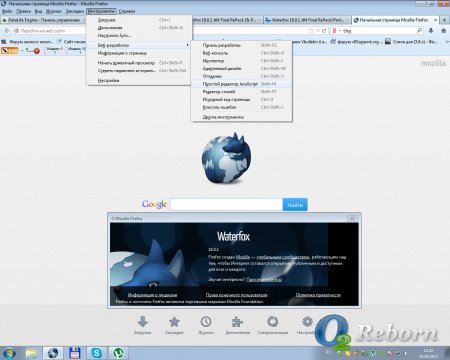Open Простой редактор JavaScript entry
450x360 pixels.
coord(242,84)
